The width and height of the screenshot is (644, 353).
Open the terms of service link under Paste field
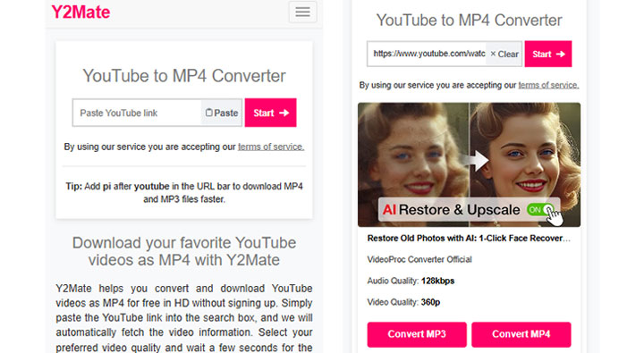click(x=271, y=147)
